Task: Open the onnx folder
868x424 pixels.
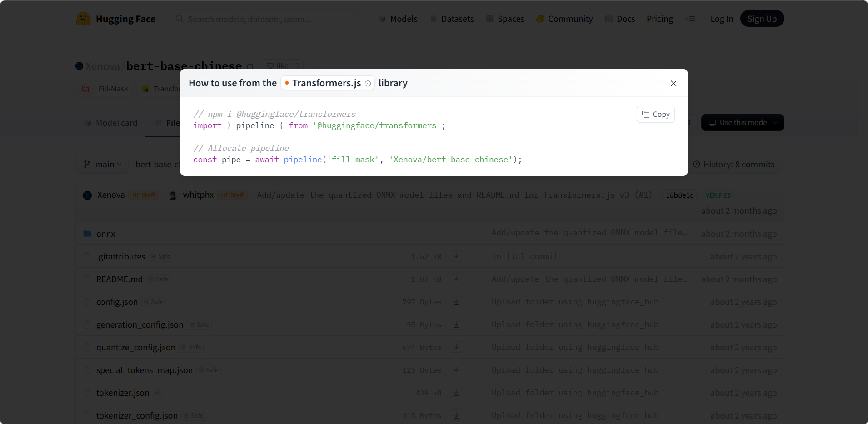Action: click(105, 234)
